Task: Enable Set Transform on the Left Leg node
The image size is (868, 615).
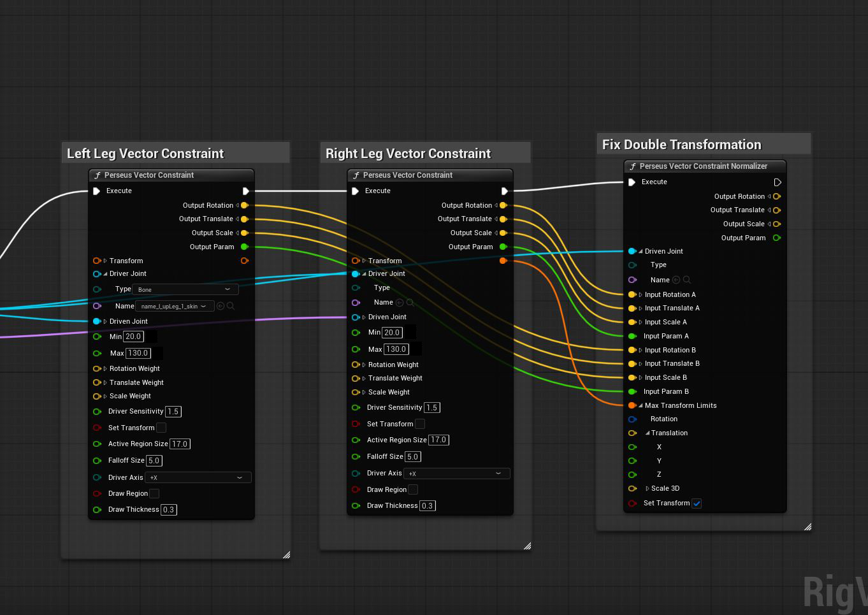Action: 161,428
